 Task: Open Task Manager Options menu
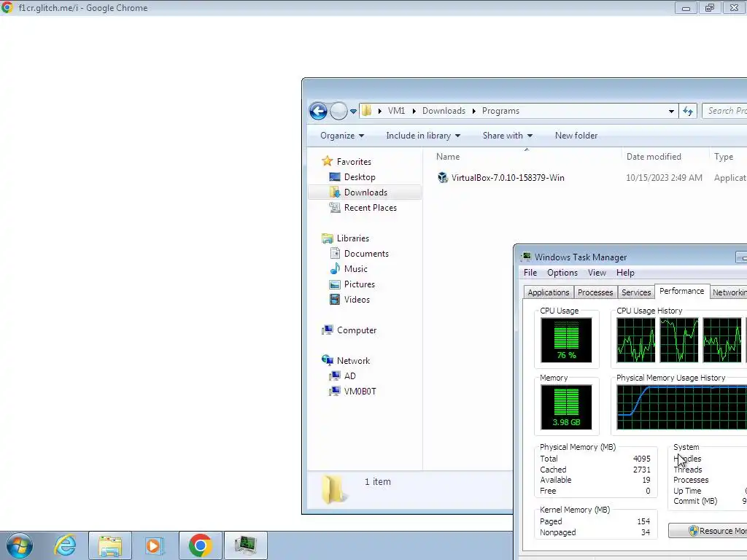click(562, 273)
